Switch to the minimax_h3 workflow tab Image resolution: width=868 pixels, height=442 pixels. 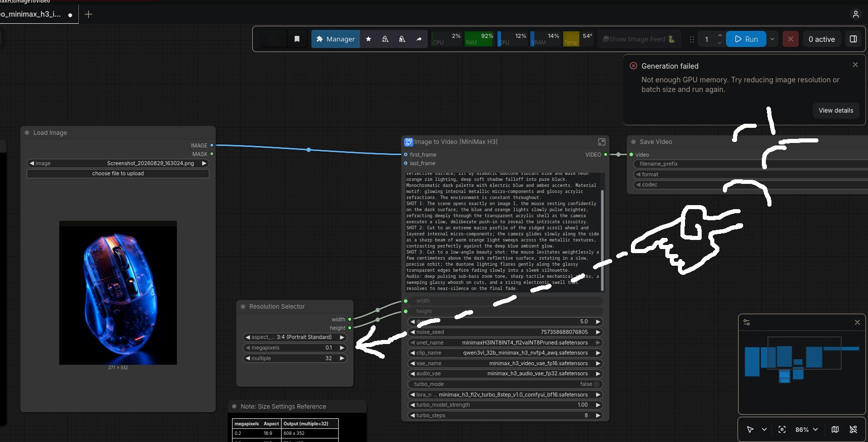pos(35,14)
